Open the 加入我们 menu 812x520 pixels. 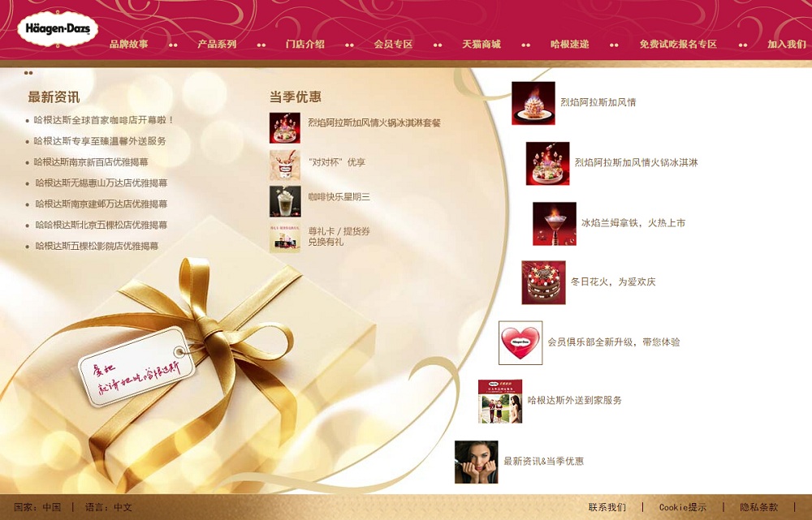(x=787, y=44)
